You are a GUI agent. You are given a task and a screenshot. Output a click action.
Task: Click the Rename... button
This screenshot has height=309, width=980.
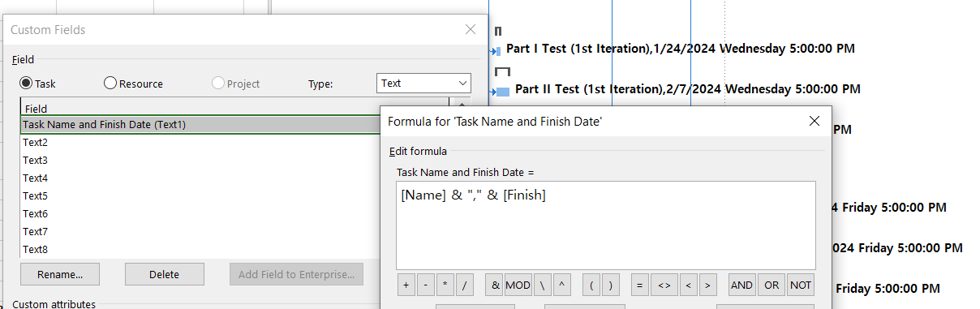point(61,274)
